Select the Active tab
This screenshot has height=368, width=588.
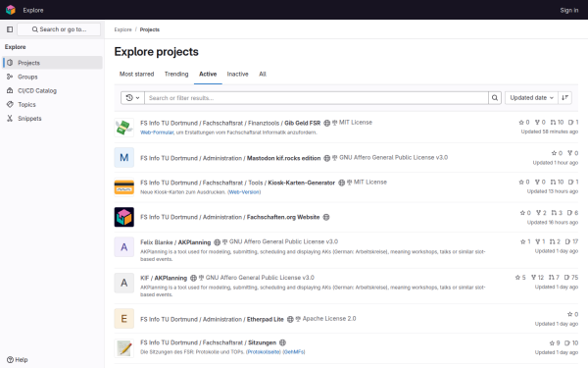pos(208,74)
